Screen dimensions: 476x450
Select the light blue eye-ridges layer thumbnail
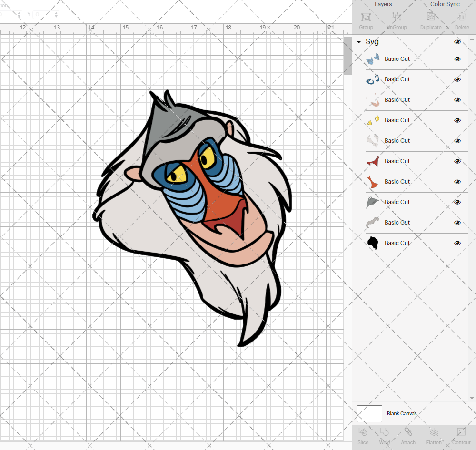[x=373, y=59]
